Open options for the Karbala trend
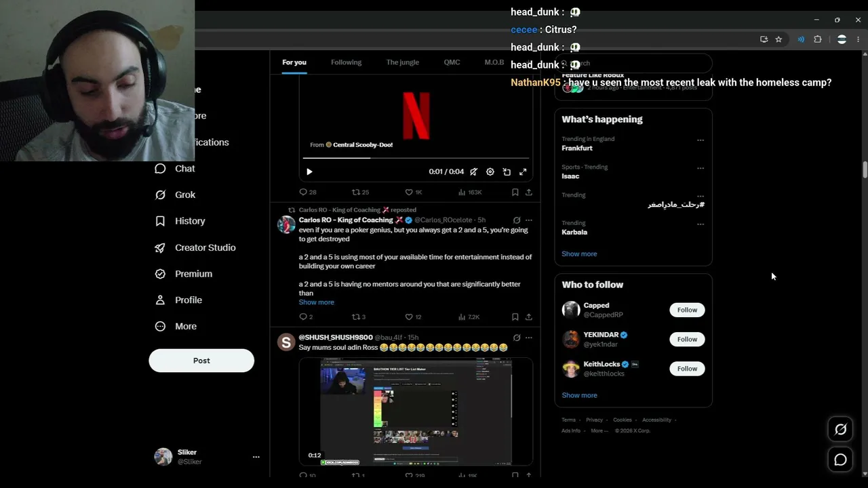 [x=701, y=224]
